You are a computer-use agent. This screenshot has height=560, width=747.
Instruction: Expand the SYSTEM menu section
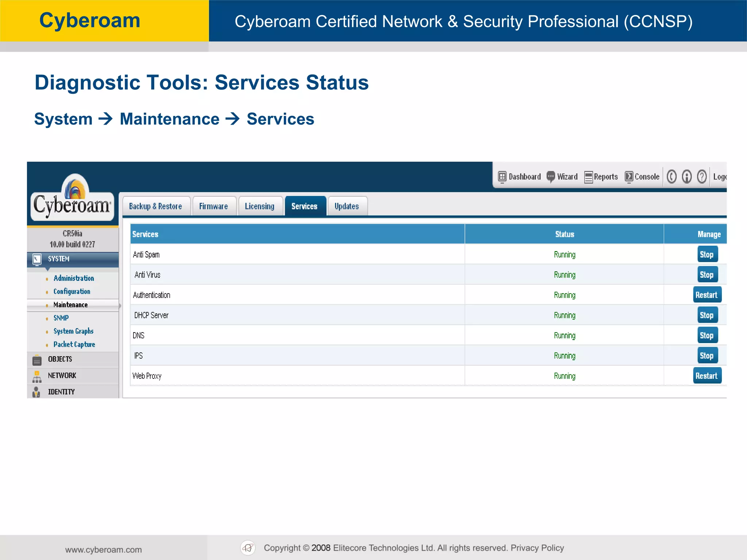(x=73, y=259)
